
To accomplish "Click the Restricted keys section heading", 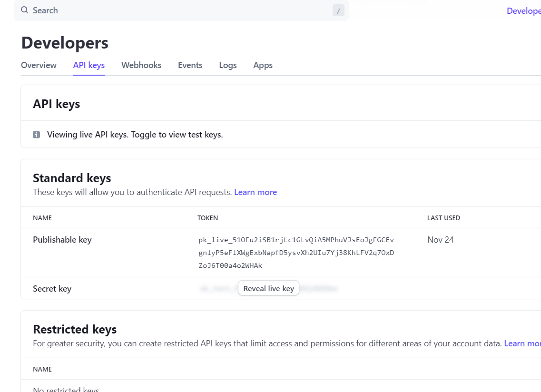I will (x=75, y=329).
